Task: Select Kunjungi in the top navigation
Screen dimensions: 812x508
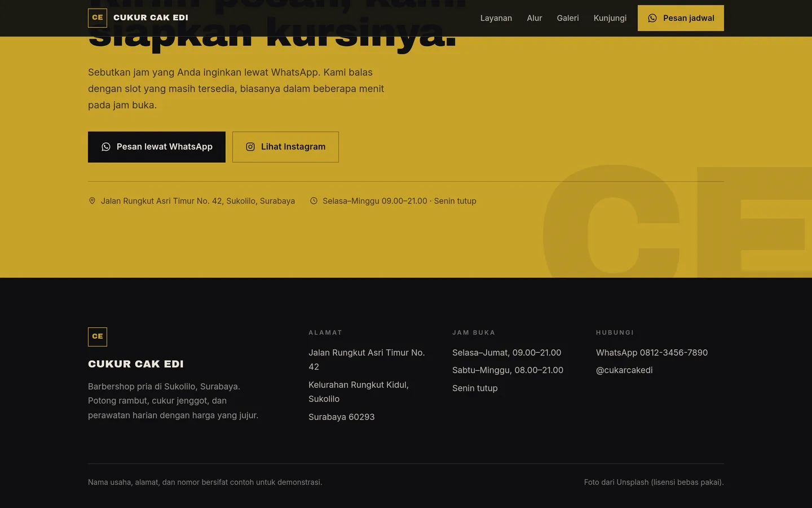Action: click(x=610, y=18)
